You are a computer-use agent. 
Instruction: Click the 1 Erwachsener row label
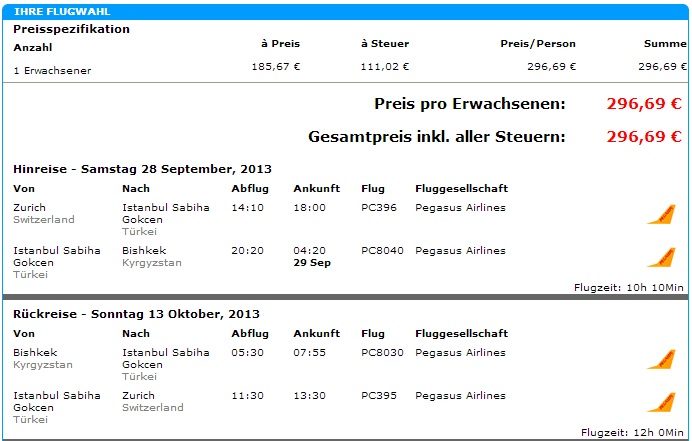coord(52,71)
